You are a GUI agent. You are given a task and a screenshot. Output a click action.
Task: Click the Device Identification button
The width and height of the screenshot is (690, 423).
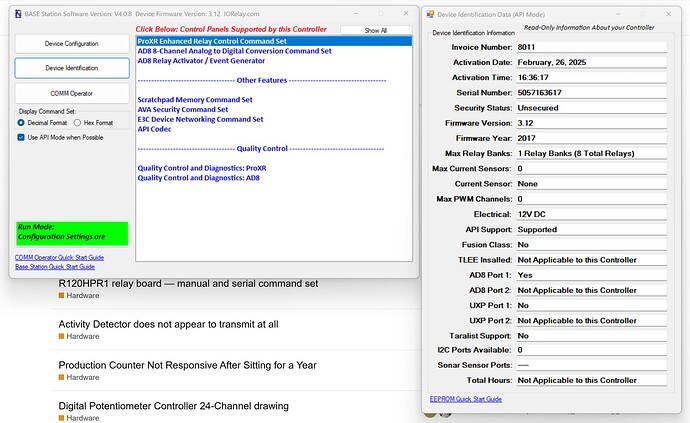pyautogui.click(x=72, y=68)
